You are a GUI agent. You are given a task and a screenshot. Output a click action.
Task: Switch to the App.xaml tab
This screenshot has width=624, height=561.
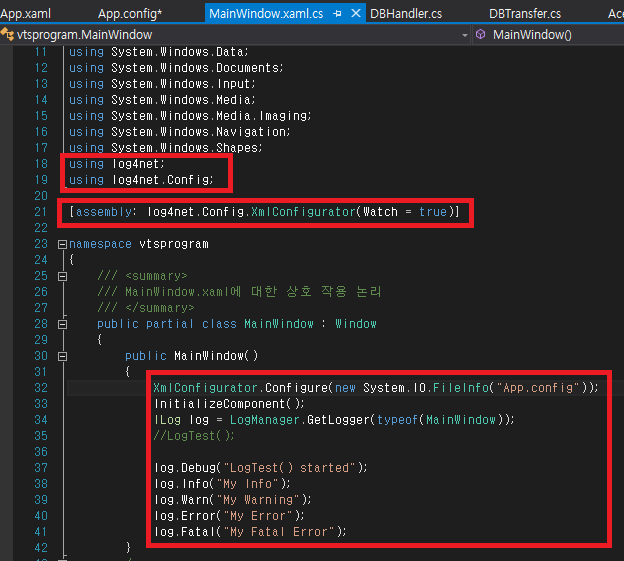[25, 14]
